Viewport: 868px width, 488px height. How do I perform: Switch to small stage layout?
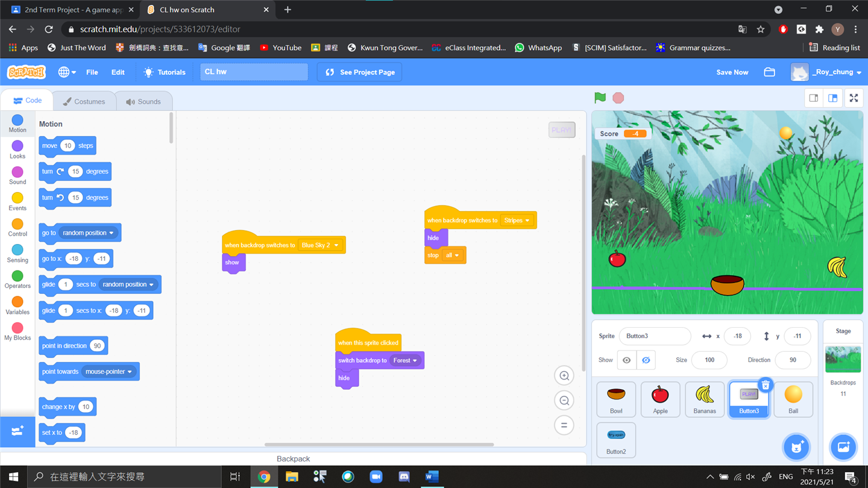pyautogui.click(x=814, y=98)
